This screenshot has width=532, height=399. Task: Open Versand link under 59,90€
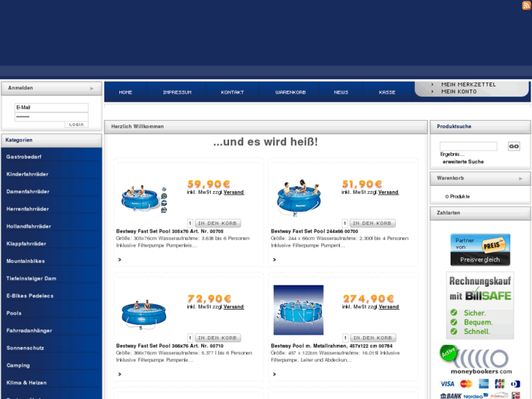(233, 193)
